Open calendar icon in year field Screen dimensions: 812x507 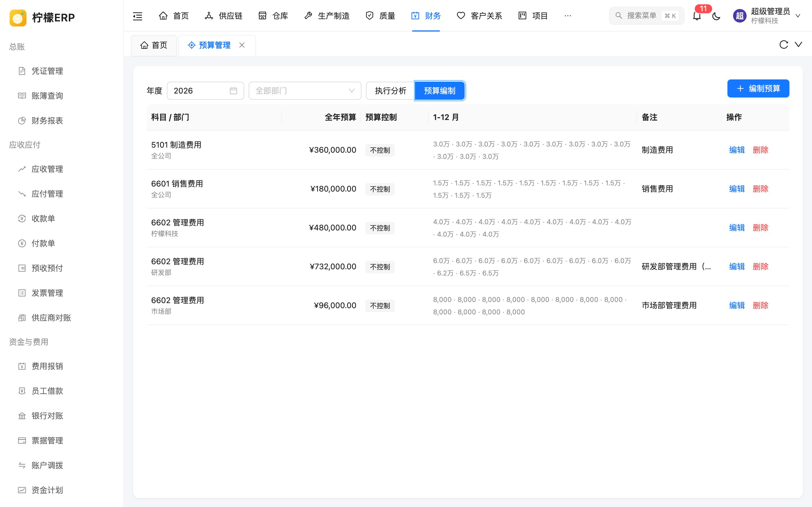233,90
